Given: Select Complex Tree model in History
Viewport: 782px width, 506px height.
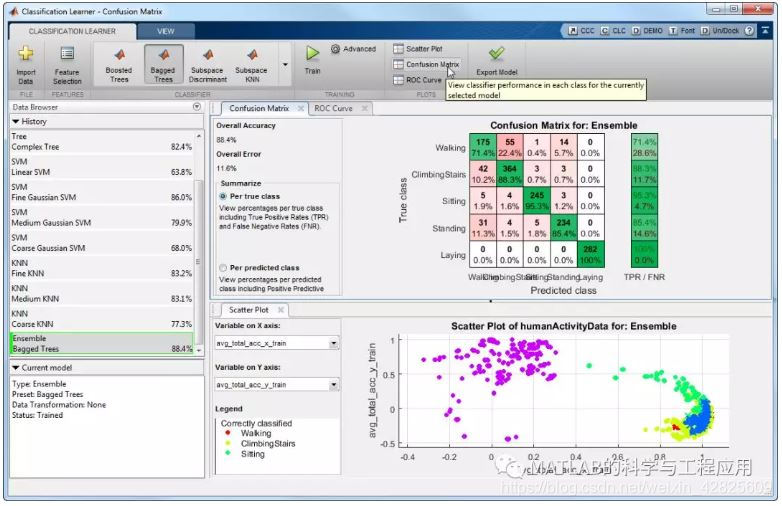Looking at the screenshot, I should [x=102, y=142].
